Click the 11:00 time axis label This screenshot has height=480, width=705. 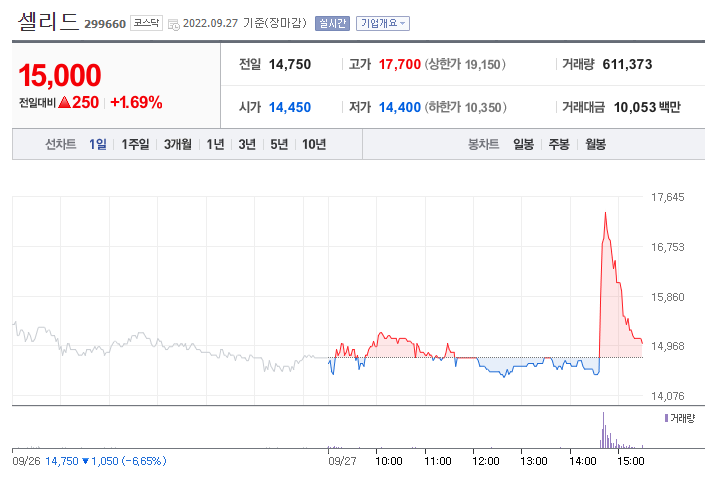pos(438,461)
